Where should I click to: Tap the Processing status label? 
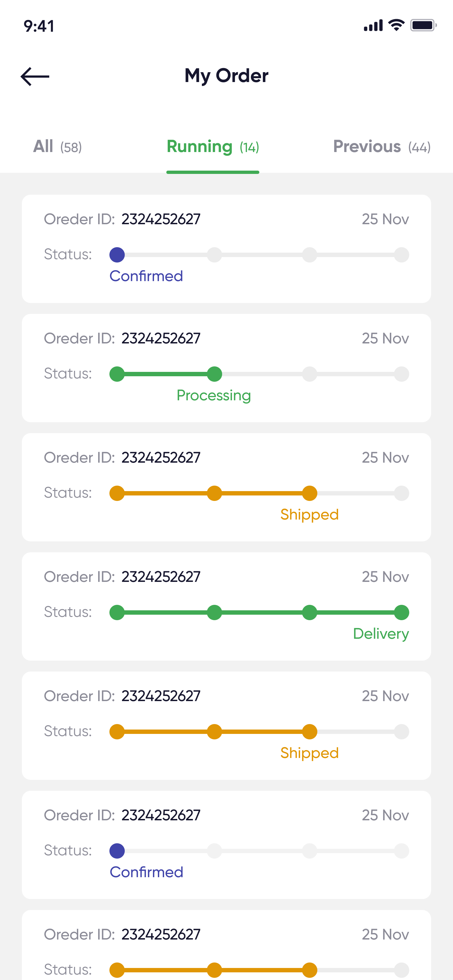214,396
